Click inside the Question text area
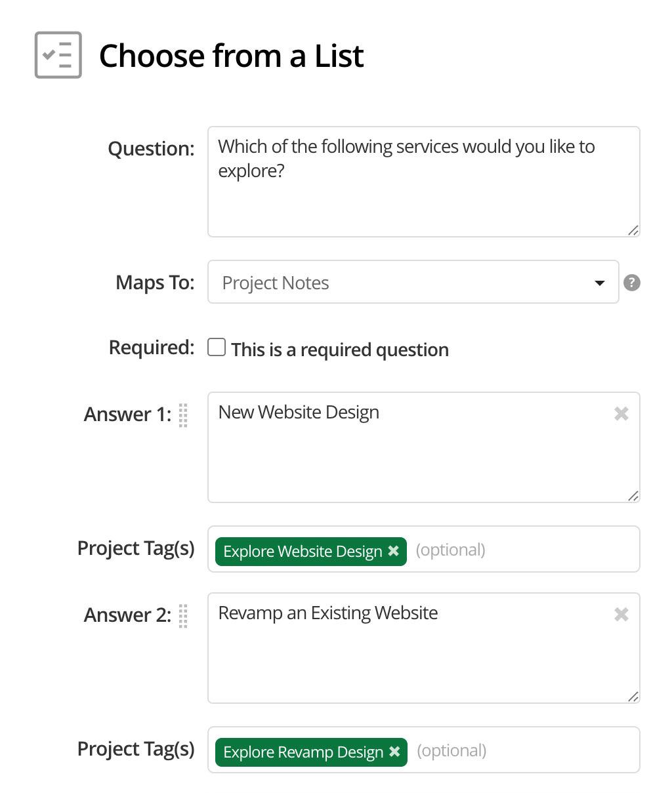672x793 pixels. pos(423,190)
